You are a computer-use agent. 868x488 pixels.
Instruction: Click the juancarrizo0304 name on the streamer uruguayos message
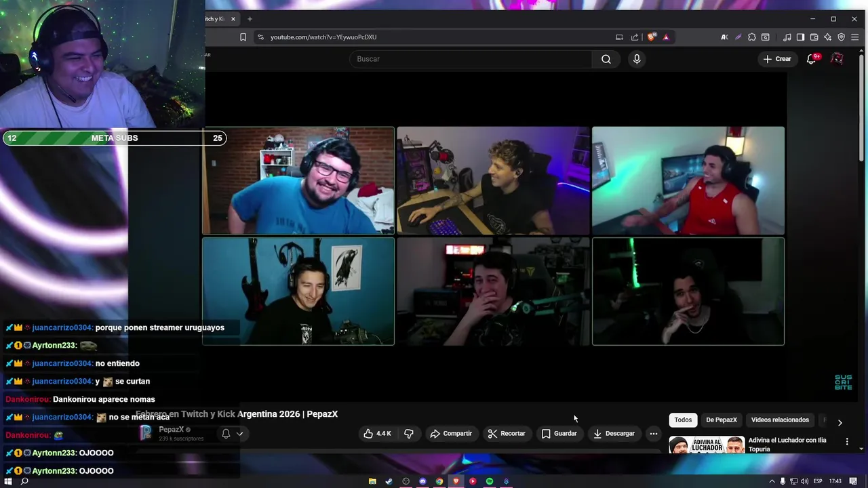coord(62,327)
